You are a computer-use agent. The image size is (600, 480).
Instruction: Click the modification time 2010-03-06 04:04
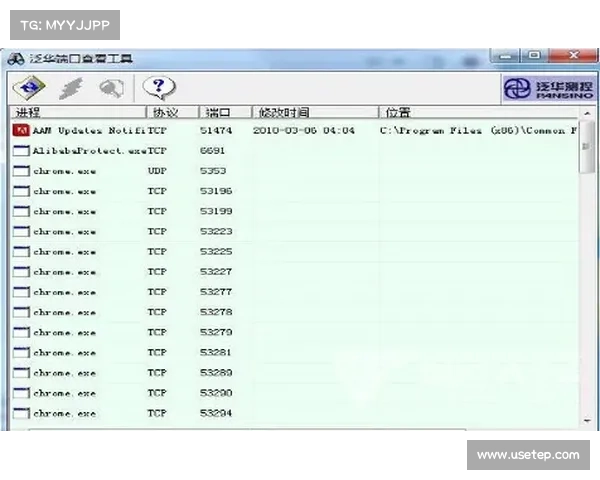(x=304, y=131)
